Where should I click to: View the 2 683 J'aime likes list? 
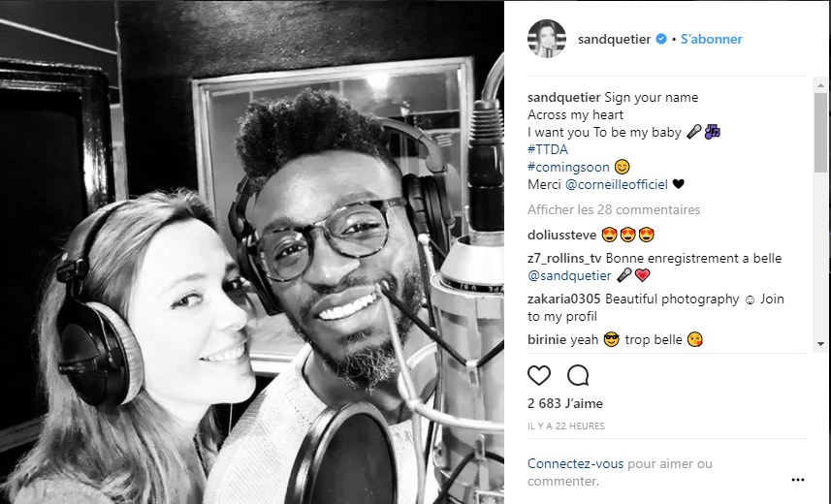(565, 403)
